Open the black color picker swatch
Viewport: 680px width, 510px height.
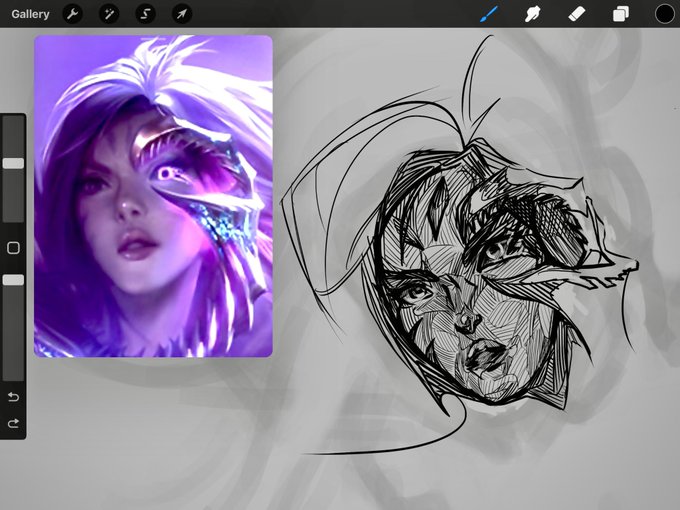(x=665, y=14)
